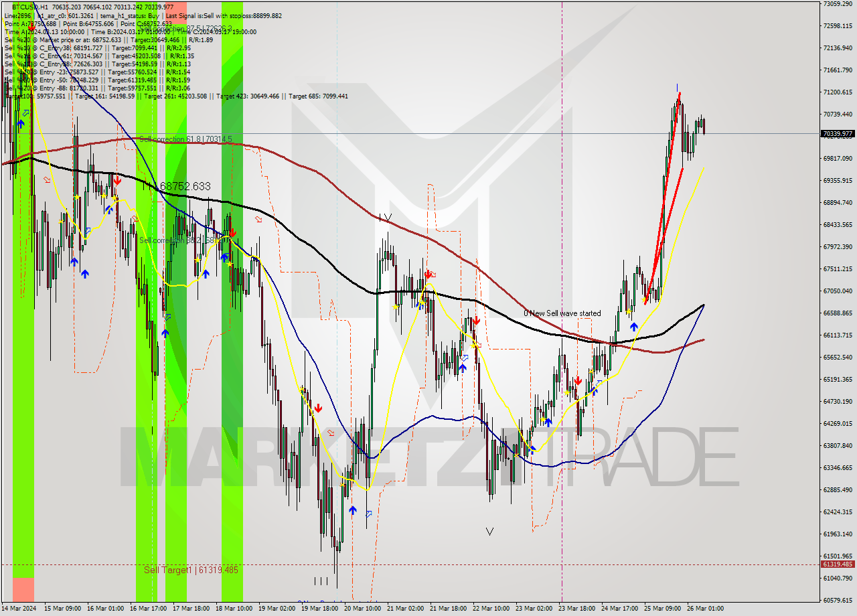Click the '19 Mar 02:00' time axis label
Viewport: 857px width, 616px height.
point(277,609)
